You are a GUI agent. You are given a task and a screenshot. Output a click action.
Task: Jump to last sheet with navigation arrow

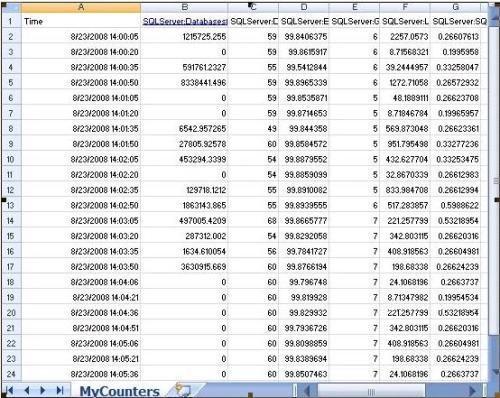60,390
